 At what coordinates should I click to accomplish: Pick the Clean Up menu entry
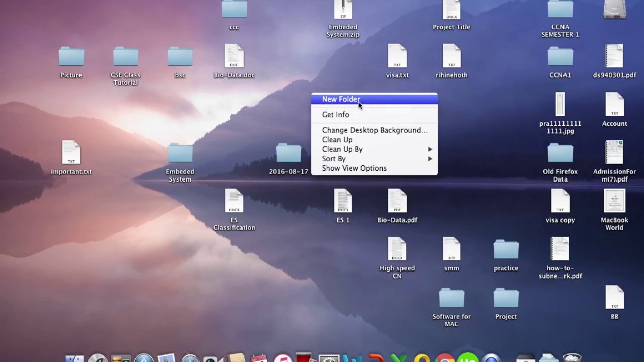pyautogui.click(x=374, y=140)
